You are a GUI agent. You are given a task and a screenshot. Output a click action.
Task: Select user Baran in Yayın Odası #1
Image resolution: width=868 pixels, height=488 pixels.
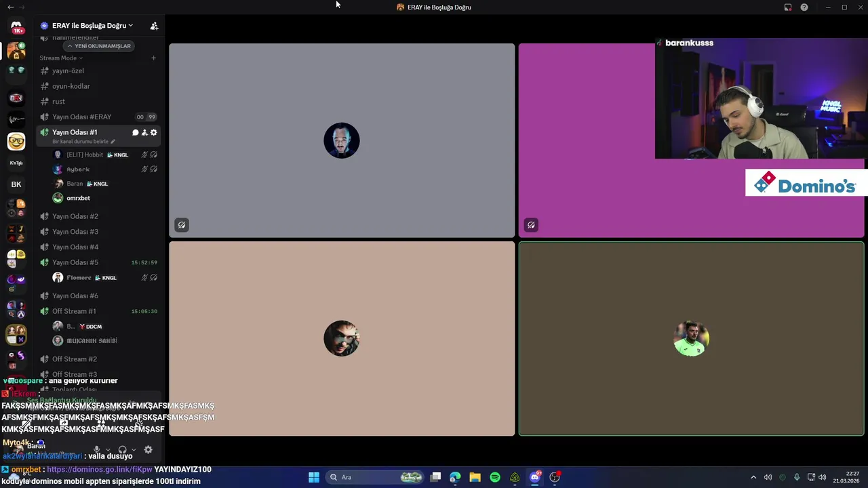coord(105,184)
